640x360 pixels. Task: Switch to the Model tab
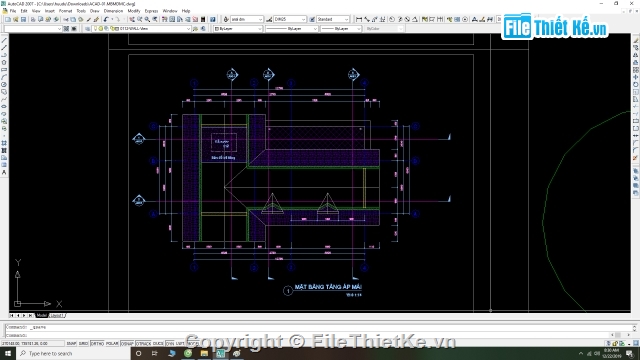tap(42, 316)
